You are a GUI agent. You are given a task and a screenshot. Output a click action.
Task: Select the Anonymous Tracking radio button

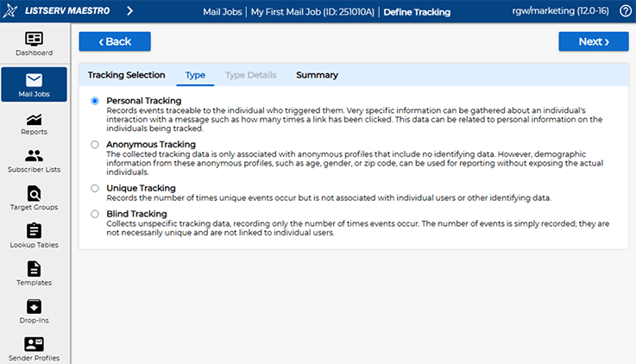point(95,145)
